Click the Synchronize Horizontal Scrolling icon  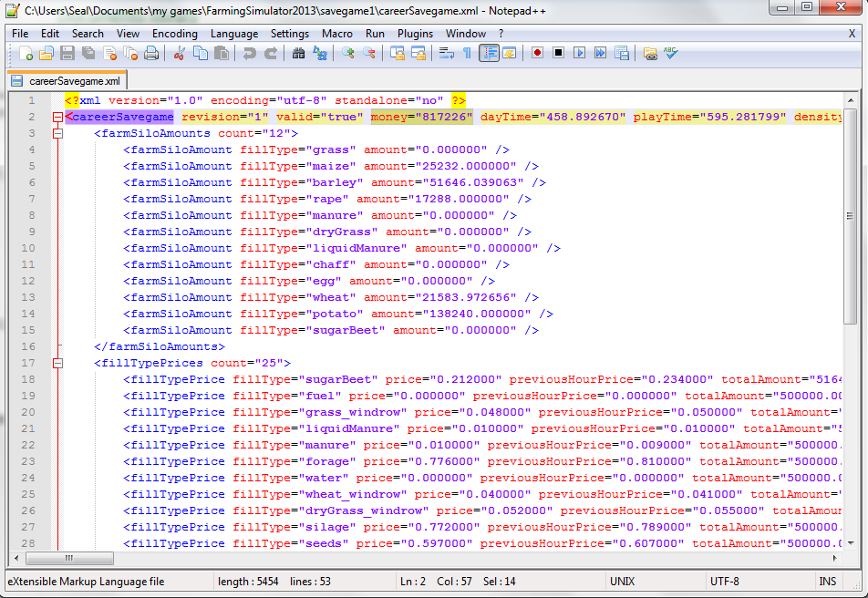coord(418,53)
